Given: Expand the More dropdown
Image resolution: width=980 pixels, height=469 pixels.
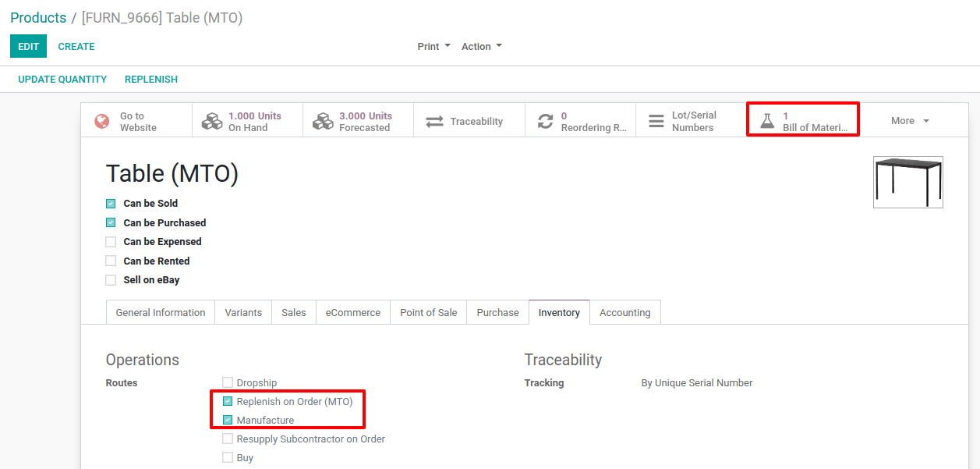Looking at the screenshot, I should [x=910, y=121].
